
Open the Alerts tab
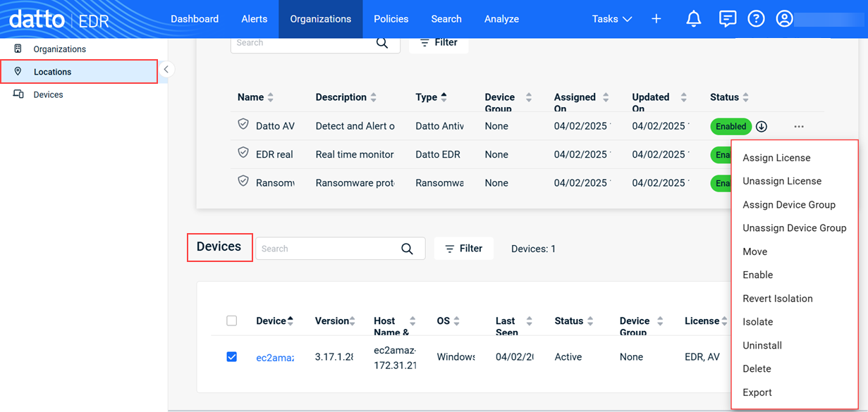255,19
